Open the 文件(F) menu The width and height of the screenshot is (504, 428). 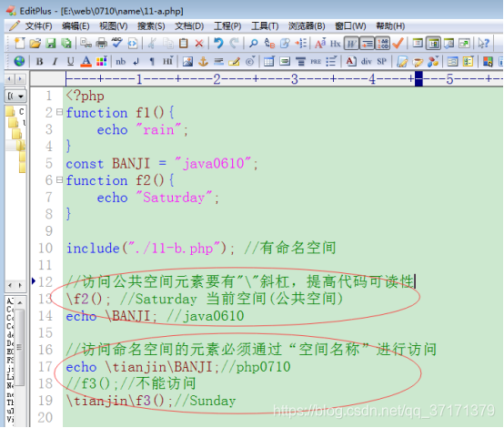[38, 26]
